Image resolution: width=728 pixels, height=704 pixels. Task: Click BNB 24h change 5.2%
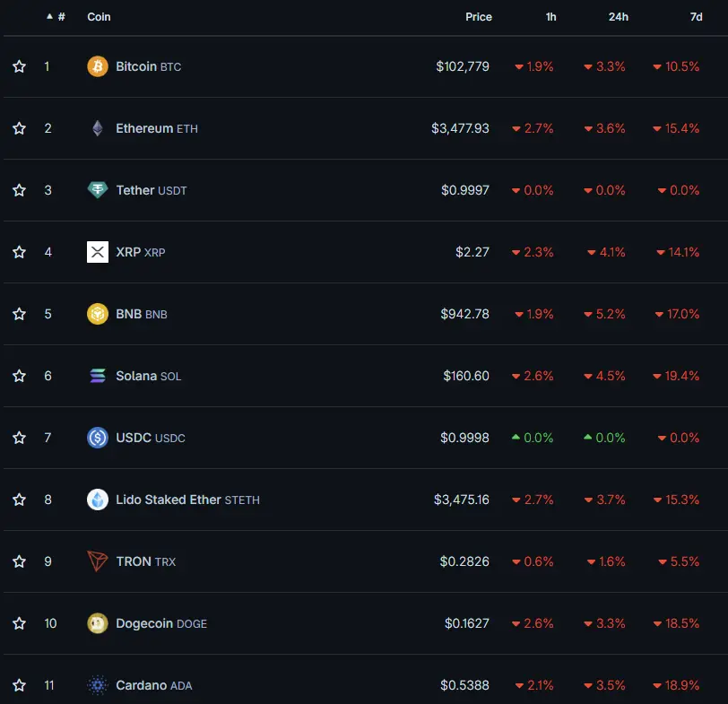point(604,314)
